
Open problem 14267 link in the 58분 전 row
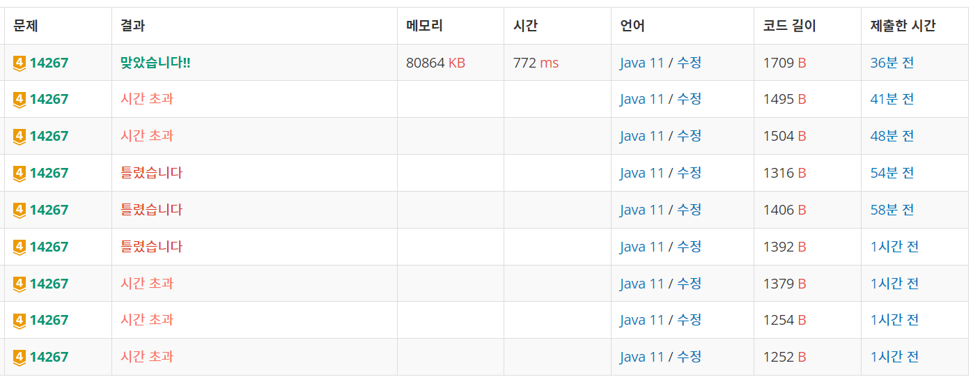click(x=49, y=210)
